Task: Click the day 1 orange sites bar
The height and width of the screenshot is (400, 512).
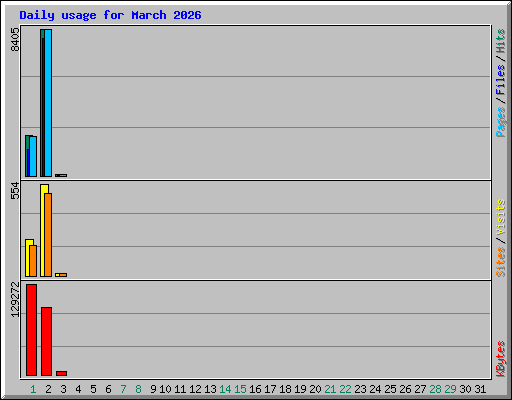Action: 33,261
